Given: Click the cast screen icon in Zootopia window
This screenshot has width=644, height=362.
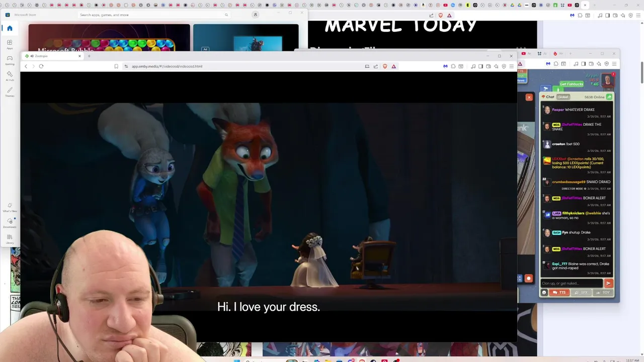Looking at the screenshot, I should tap(367, 66).
